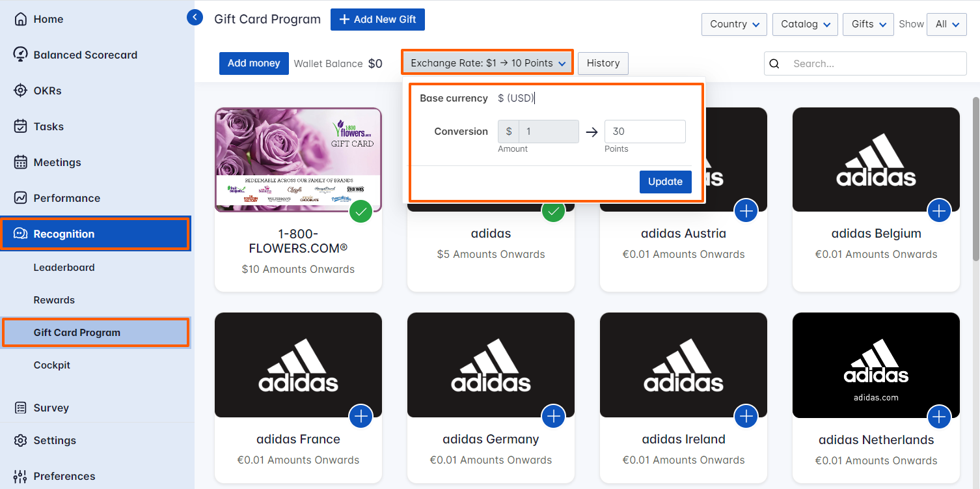Click the search magnifier icon
The height and width of the screenshot is (489, 980).
[774, 63]
